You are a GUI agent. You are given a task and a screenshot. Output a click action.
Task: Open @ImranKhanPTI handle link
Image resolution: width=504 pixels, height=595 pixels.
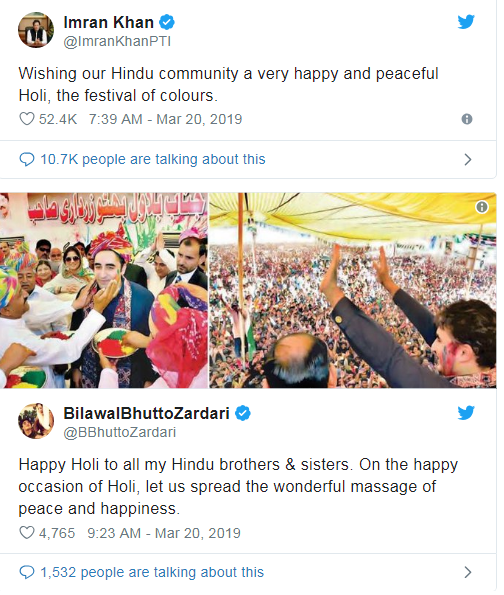tap(117, 41)
